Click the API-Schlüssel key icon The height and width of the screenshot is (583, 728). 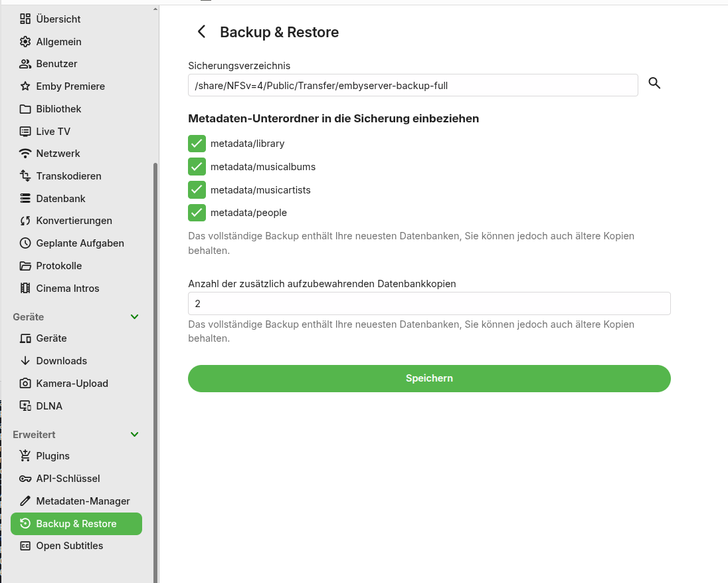coord(25,479)
